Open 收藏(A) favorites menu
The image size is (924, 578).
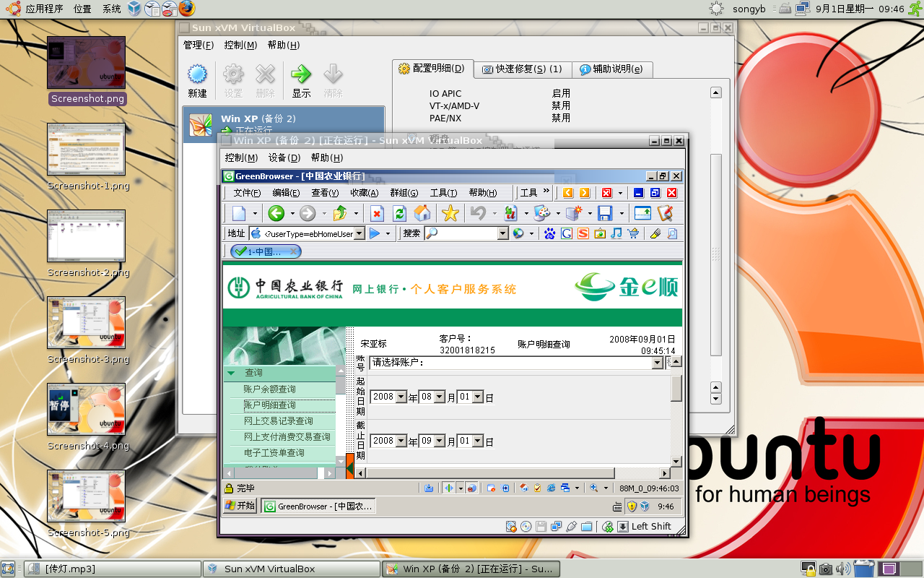click(x=364, y=193)
